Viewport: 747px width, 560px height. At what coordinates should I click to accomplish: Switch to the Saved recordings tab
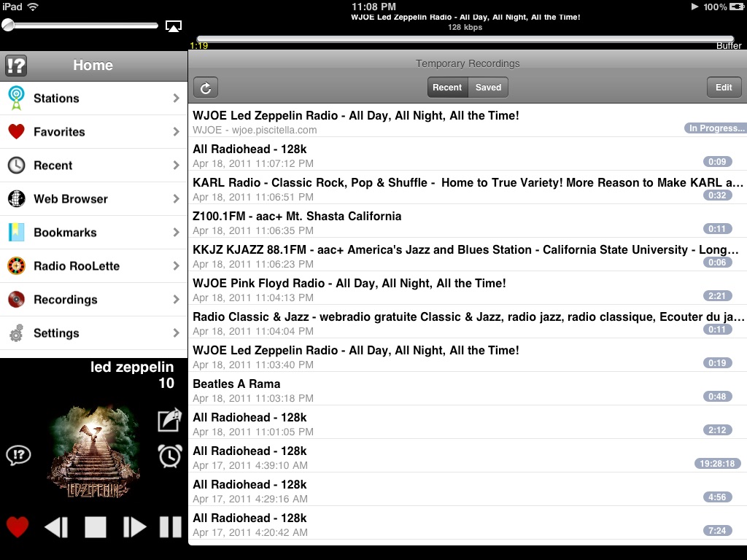tap(488, 87)
